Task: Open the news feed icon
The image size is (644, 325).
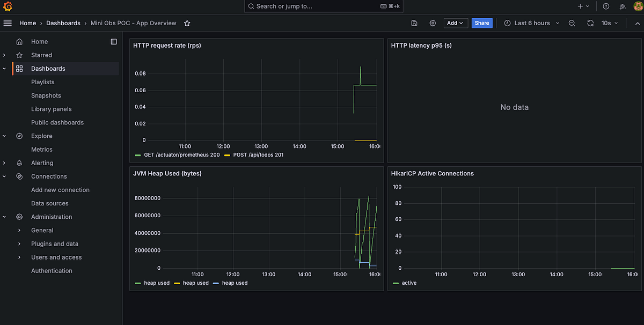Action: pyautogui.click(x=623, y=6)
